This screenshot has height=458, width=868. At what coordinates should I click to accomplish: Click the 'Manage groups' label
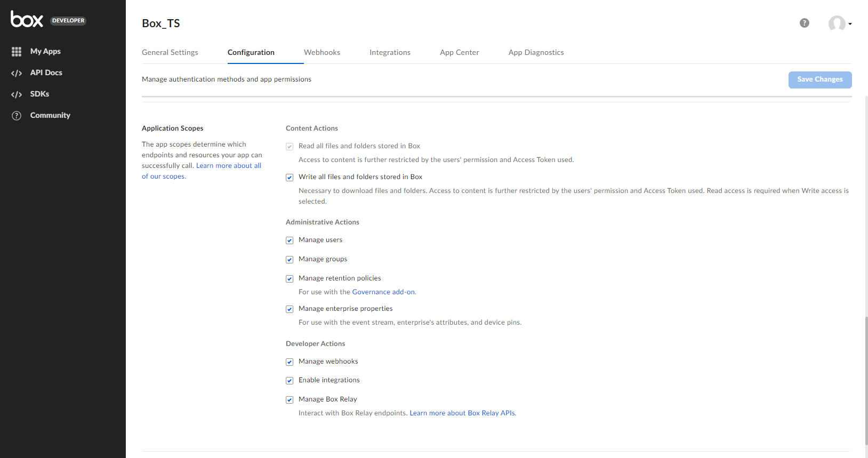coord(323,259)
